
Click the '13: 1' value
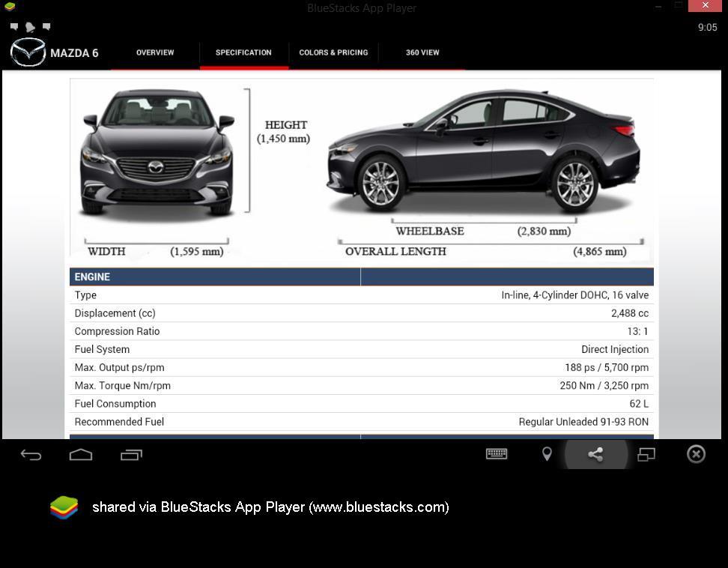point(637,331)
